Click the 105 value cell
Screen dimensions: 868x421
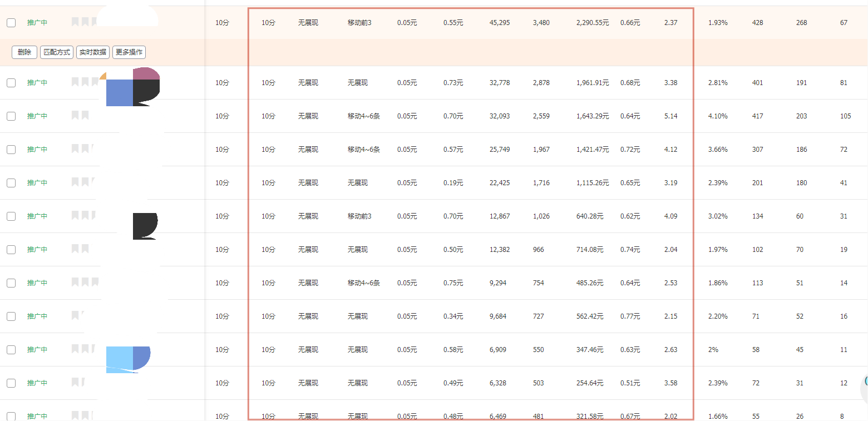[846, 116]
